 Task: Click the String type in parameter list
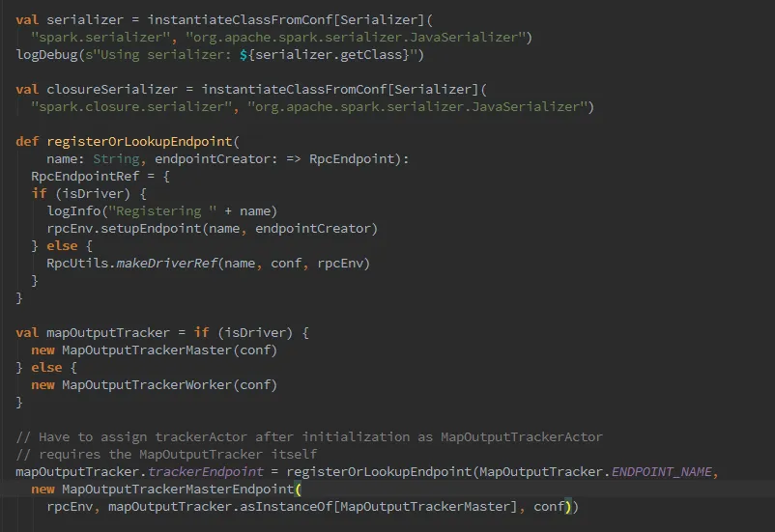(x=116, y=159)
